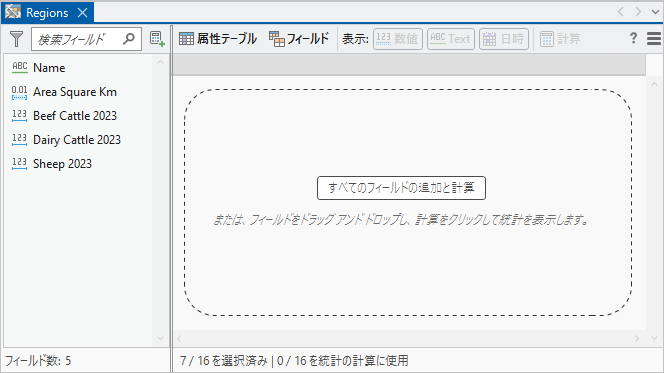Select the Dairy Cattle 2023 field

(x=77, y=140)
